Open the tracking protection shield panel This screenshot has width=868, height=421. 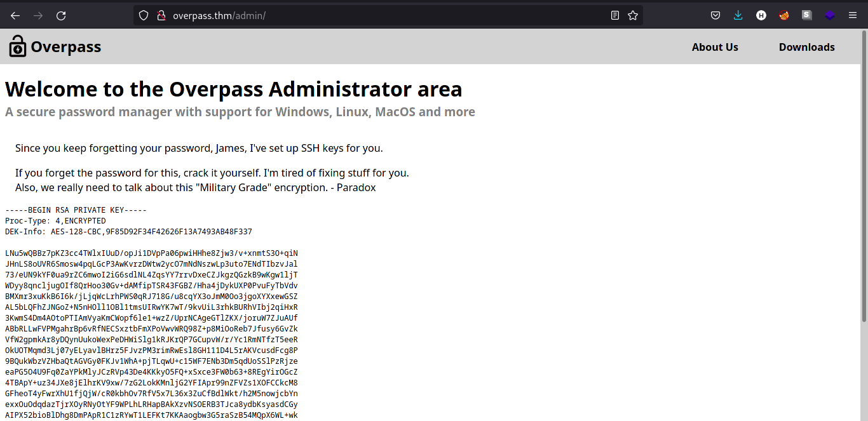(143, 15)
